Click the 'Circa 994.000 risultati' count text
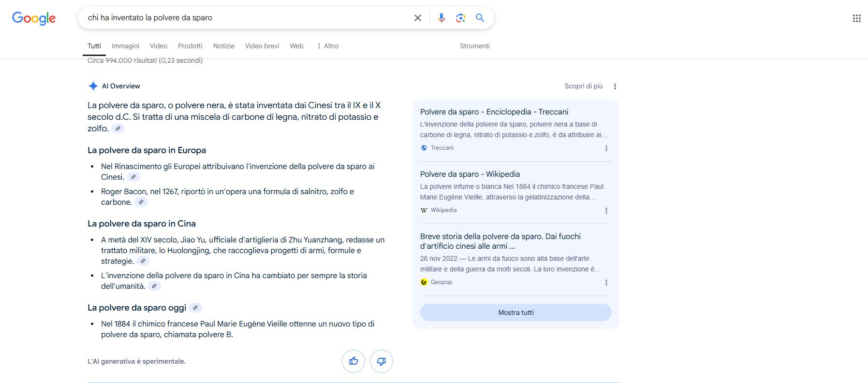The image size is (868, 383). pos(145,60)
